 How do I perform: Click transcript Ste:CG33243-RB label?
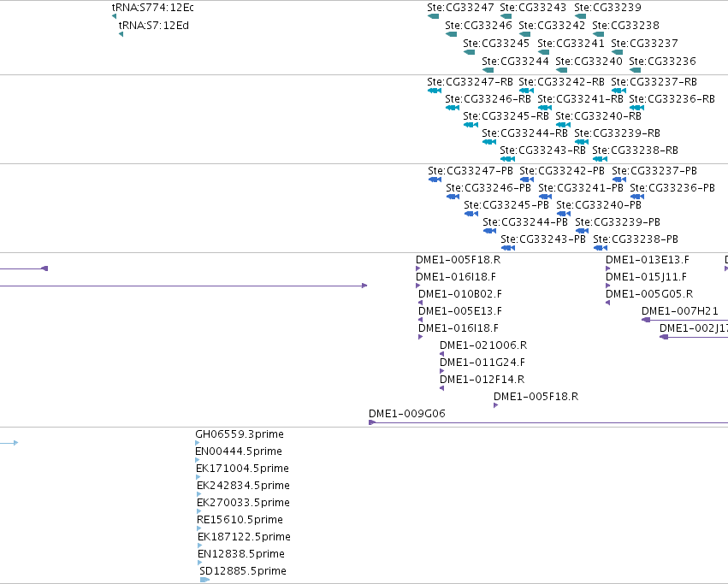pos(542,150)
